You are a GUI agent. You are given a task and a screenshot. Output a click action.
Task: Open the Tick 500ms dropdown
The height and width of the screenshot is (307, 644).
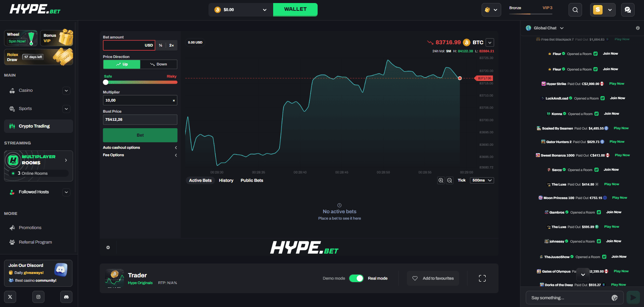coord(482,180)
